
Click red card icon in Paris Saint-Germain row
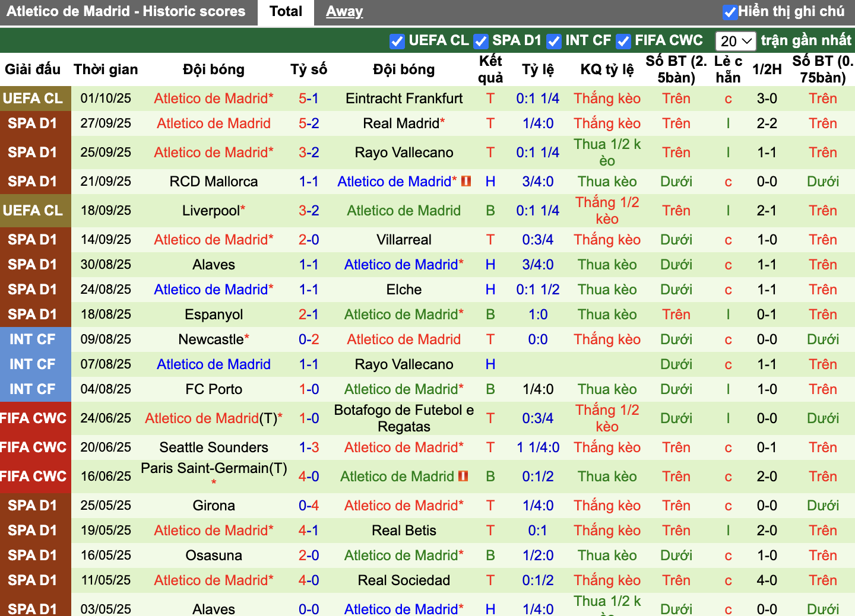(x=463, y=476)
